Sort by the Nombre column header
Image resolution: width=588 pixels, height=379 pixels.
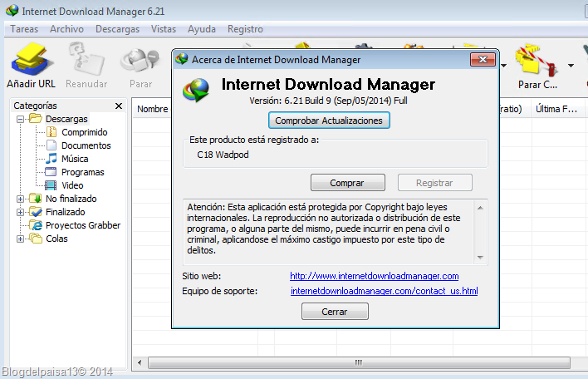152,109
